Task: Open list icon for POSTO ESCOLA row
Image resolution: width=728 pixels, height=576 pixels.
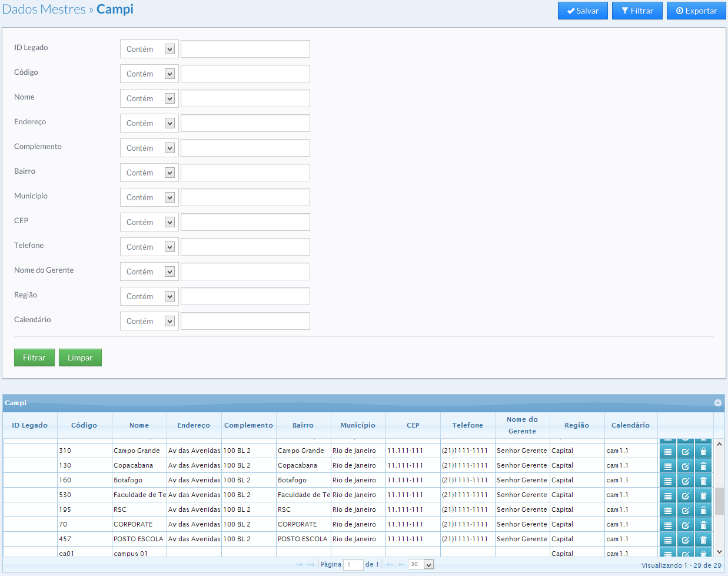Action: (x=667, y=540)
